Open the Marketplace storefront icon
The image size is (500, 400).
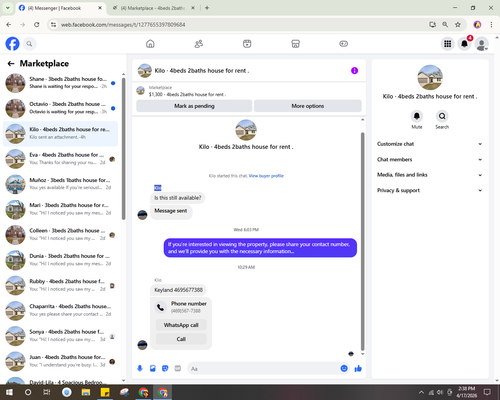295,44
